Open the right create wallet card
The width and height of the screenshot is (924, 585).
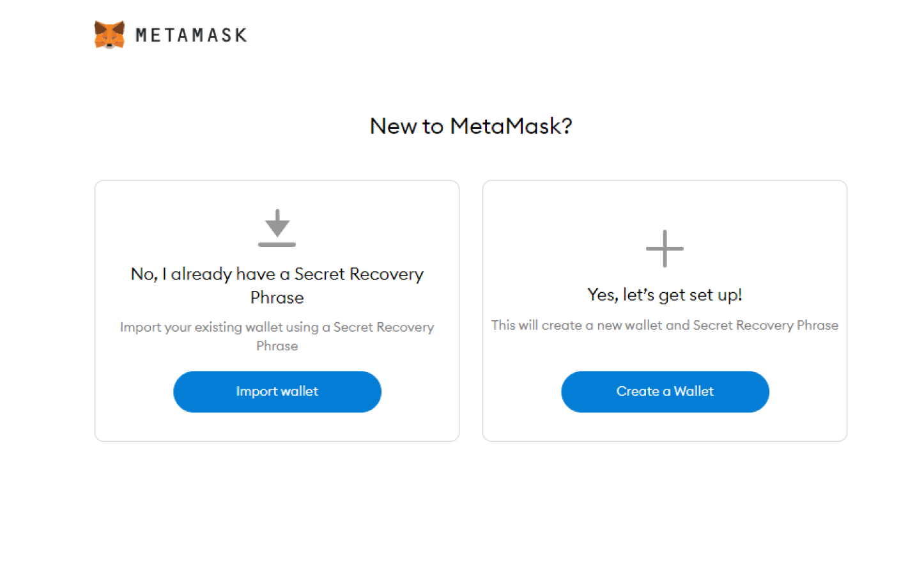(665, 310)
